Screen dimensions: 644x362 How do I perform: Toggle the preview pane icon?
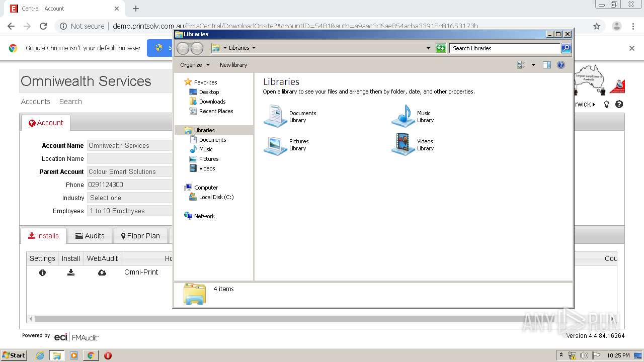(x=547, y=65)
